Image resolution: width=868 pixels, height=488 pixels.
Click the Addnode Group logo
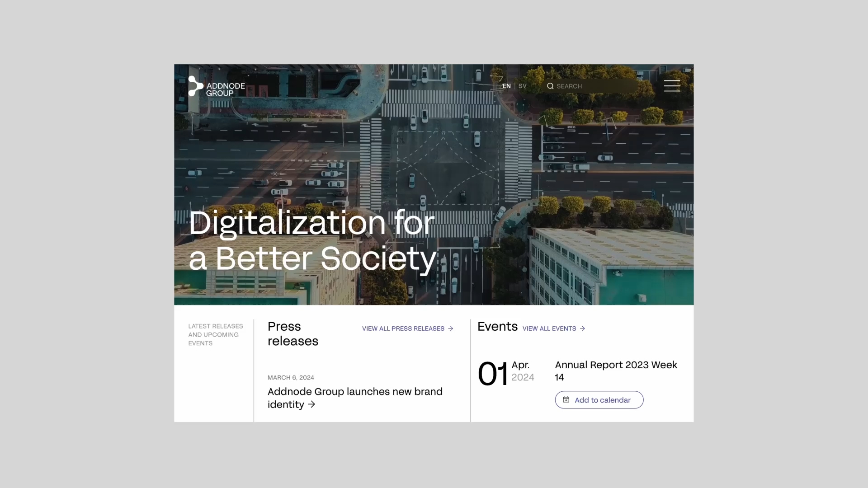pyautogui.click(x=217, y=86)
